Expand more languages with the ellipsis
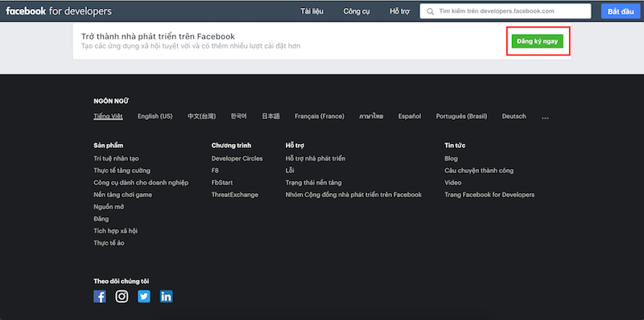Screen dimensions: 644x320 (x=545, y=117)
